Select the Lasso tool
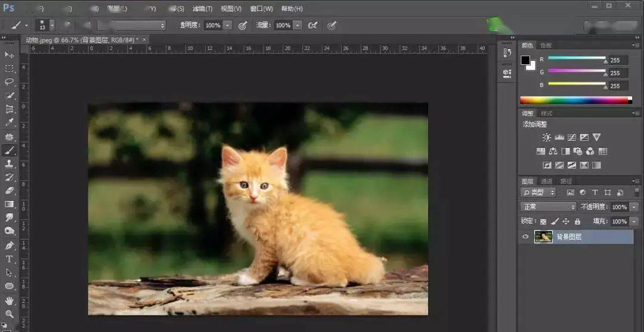This screenshot has height=332, width=644. (9, 82)
